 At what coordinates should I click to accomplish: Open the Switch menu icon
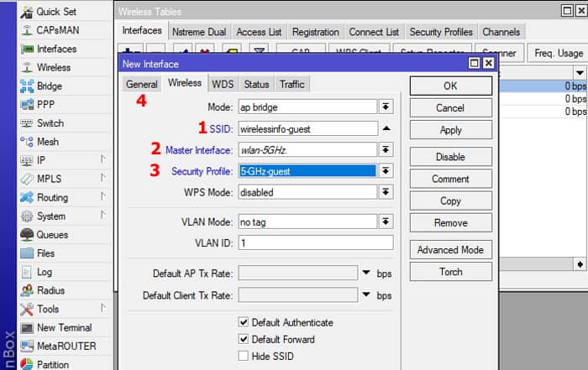(x=27, y=123)
